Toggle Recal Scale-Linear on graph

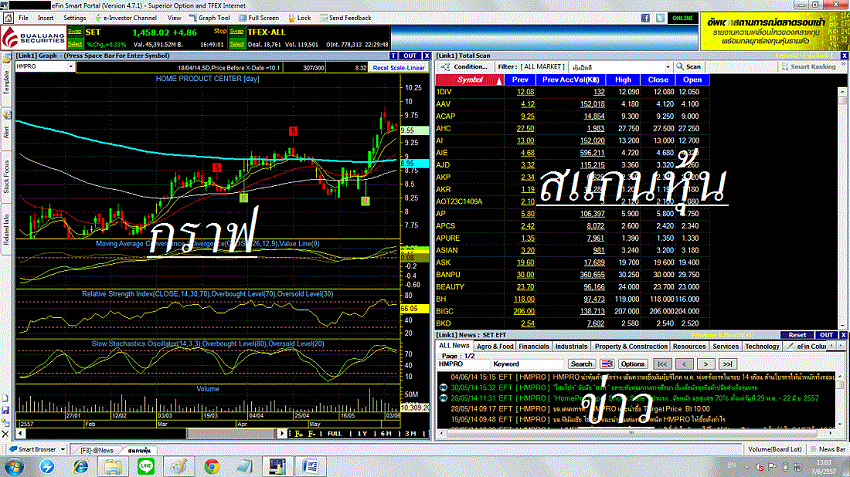398,68
